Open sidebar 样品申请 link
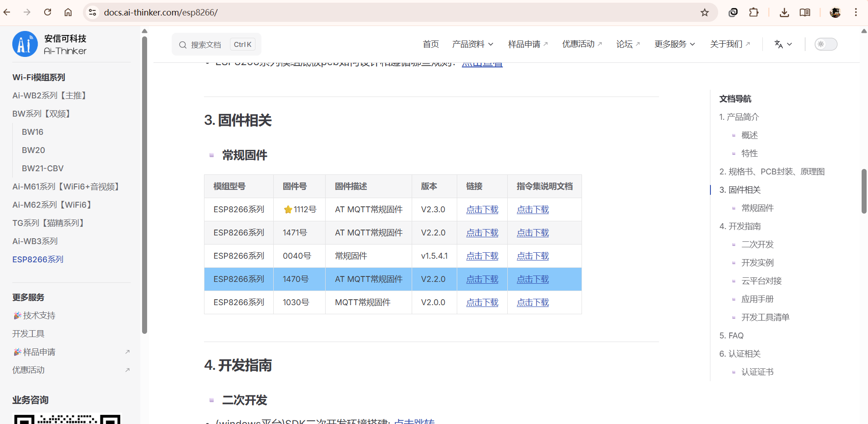Screen dimensions: 868x424 click(35, 352)
